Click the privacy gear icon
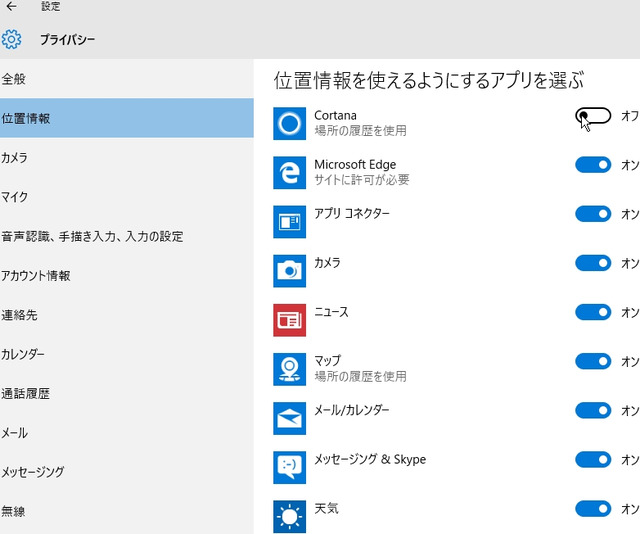The width and height of the screenshot is (640, 534). click(x=11, y=39)
